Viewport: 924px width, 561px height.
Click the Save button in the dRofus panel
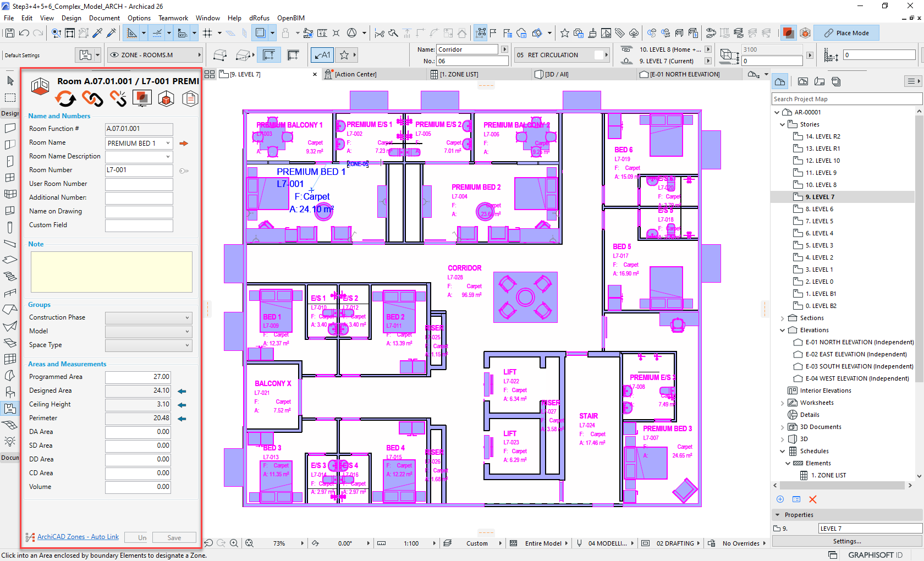[x=174, y=537]
